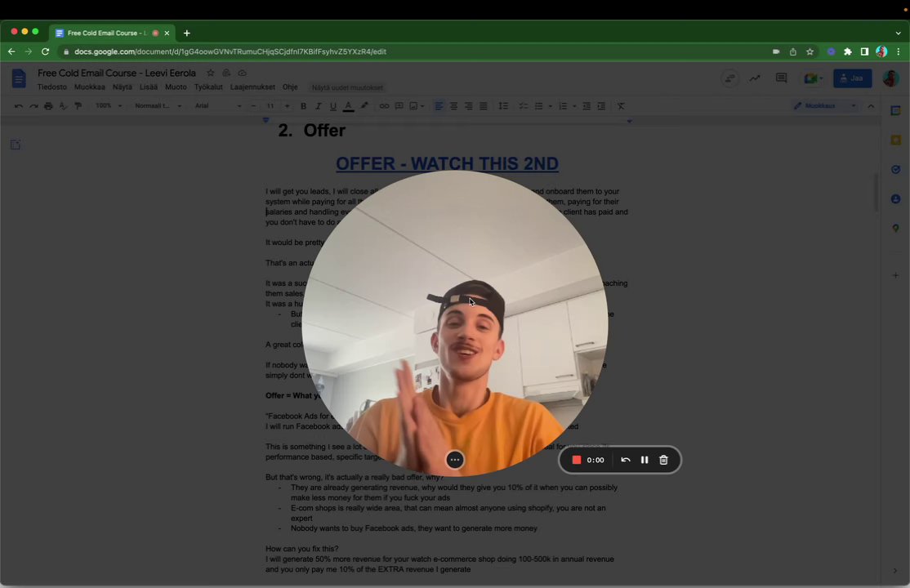
Task: Open the Laajennukset menu
Action: tap(252, 87)
